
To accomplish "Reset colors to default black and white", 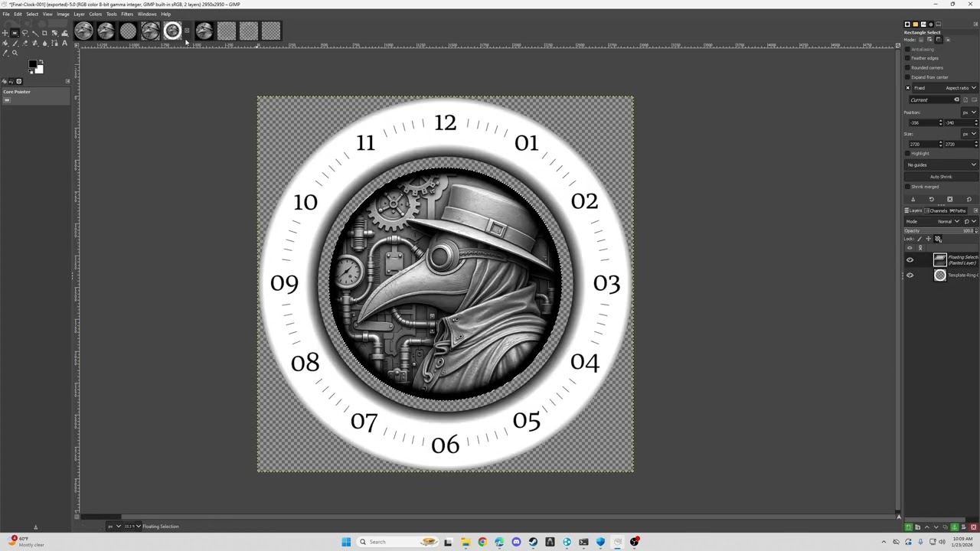I will 31,72.
